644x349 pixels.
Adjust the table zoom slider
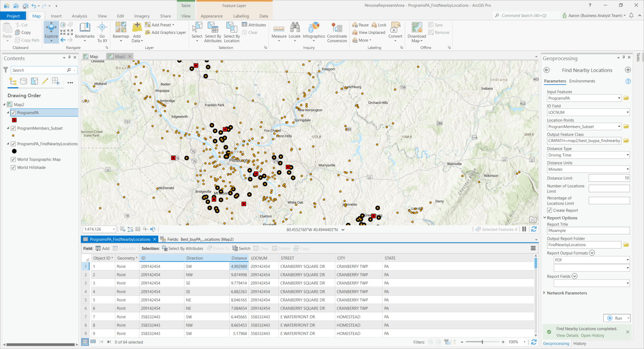[x=483, y=342]
